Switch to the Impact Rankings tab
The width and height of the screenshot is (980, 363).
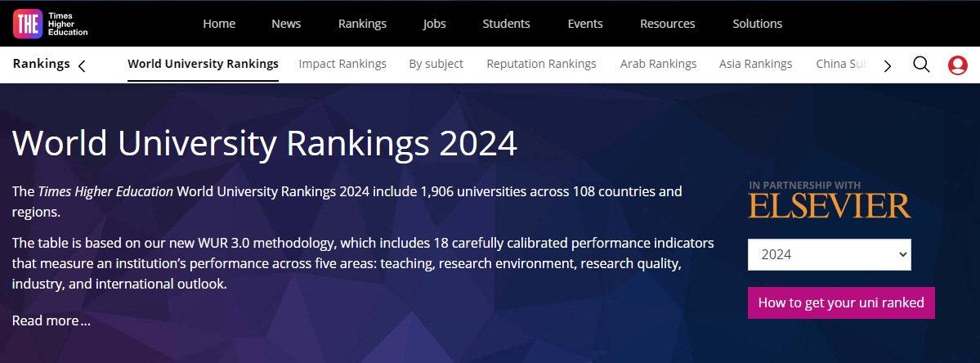(342, 64)
